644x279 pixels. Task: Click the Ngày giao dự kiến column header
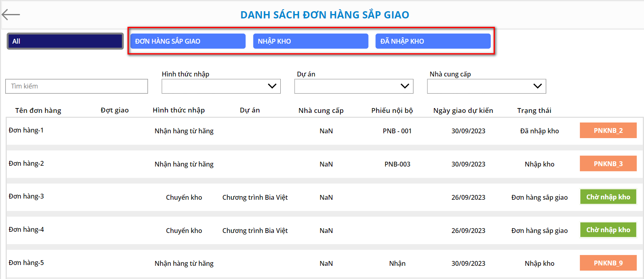pyautogui.click(x=463, y=110)
